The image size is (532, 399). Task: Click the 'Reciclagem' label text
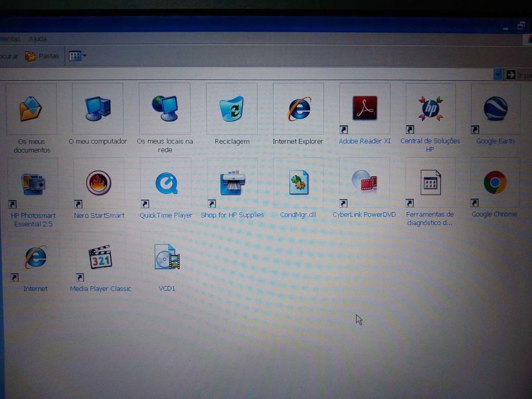tap(232, 141)
